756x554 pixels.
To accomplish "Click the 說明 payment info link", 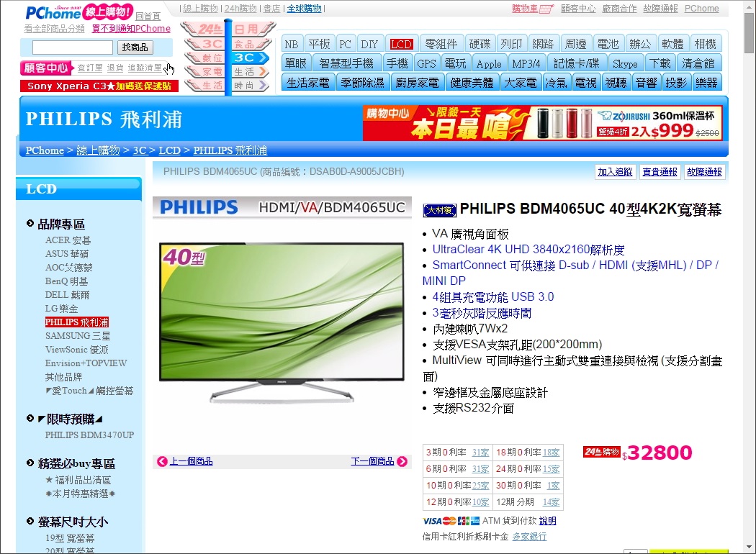I will click(548, 521).
